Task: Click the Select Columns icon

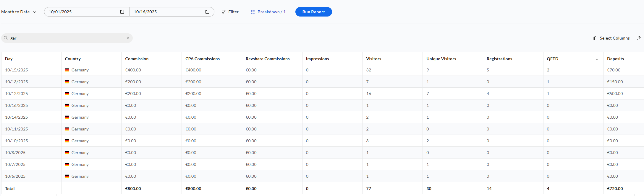Action: click(595, 38)
